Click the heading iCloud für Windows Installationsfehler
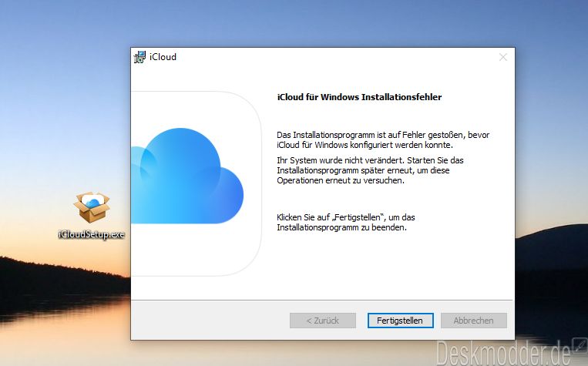This screenshot has width=588, height=366. click(358, 98)
